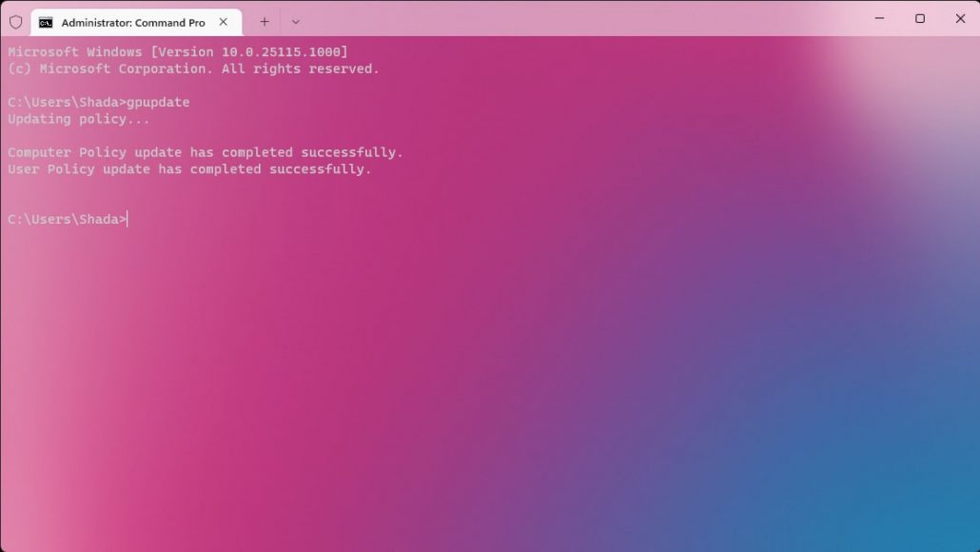This screenshot has width=980, height=552.
Task: Click the typed gpupdate command text
Action: coord(158,102)
